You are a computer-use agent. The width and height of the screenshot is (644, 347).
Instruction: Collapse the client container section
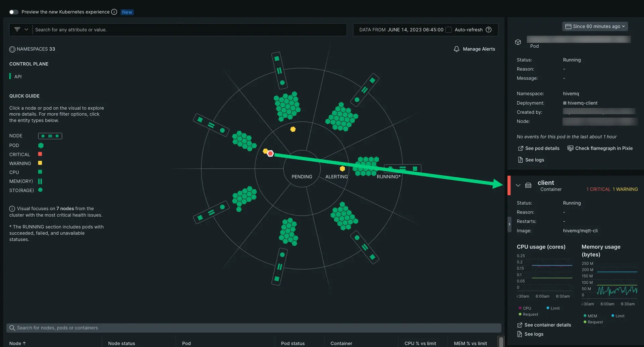coord(518,185)
